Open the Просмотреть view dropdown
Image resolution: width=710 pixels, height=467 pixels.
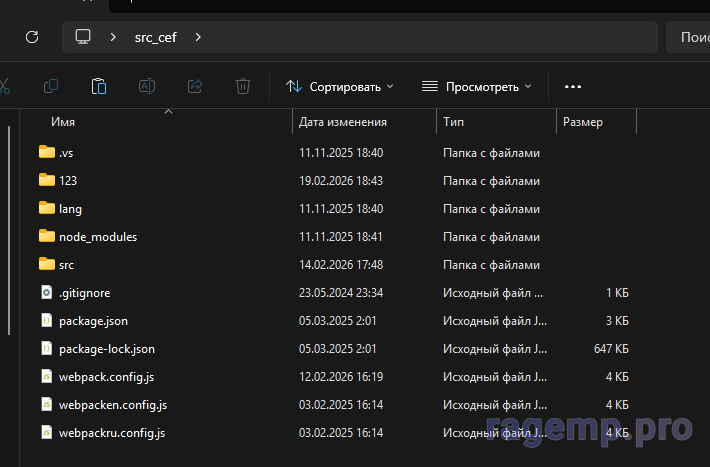476,87
